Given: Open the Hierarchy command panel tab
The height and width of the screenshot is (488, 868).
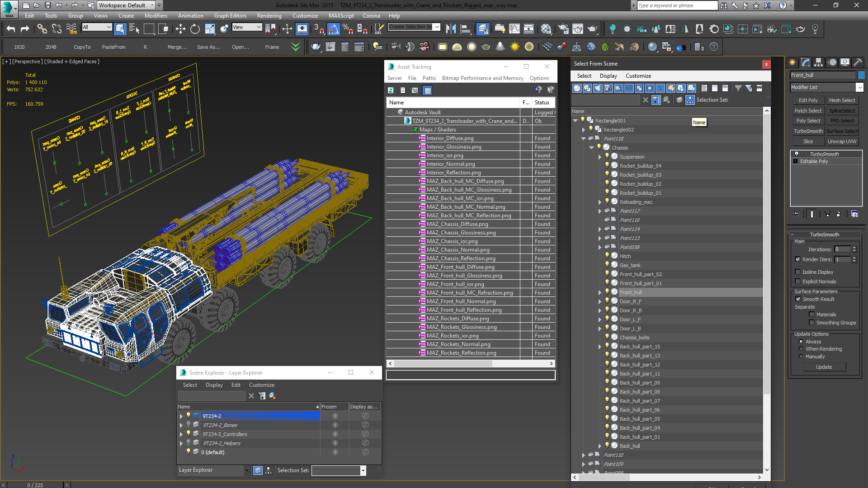Looking at the screenshot, I should (x=819, y=62).
